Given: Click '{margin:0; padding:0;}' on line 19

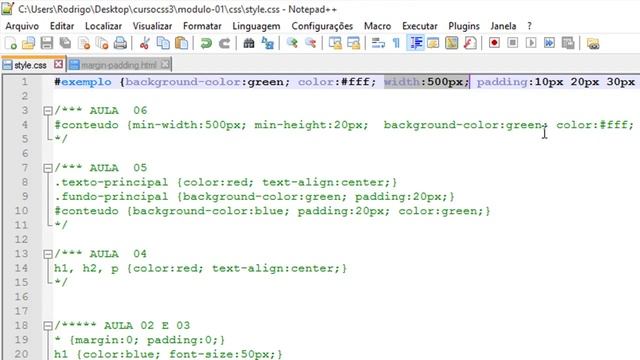Looking at the screenshot, I should point(147,340).
